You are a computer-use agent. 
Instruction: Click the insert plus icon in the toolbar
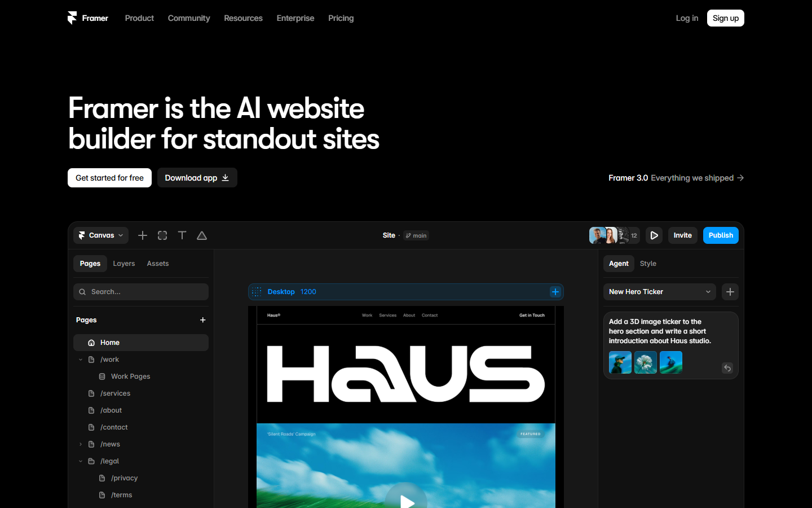[x=143, y=235]
